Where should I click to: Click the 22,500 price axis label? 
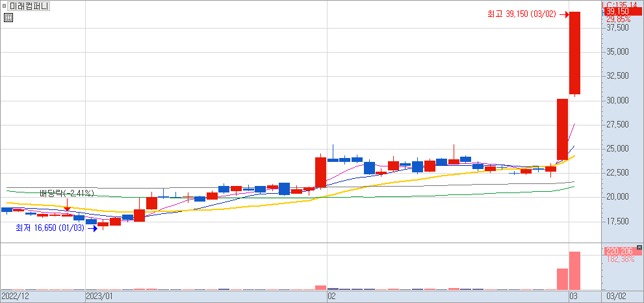(x=618, y=173)
